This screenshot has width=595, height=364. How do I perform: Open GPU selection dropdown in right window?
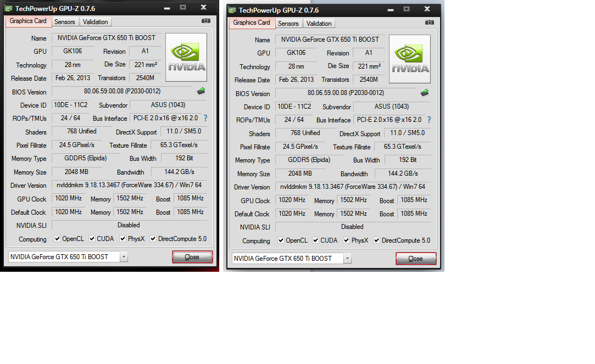(x=347, y=258)
